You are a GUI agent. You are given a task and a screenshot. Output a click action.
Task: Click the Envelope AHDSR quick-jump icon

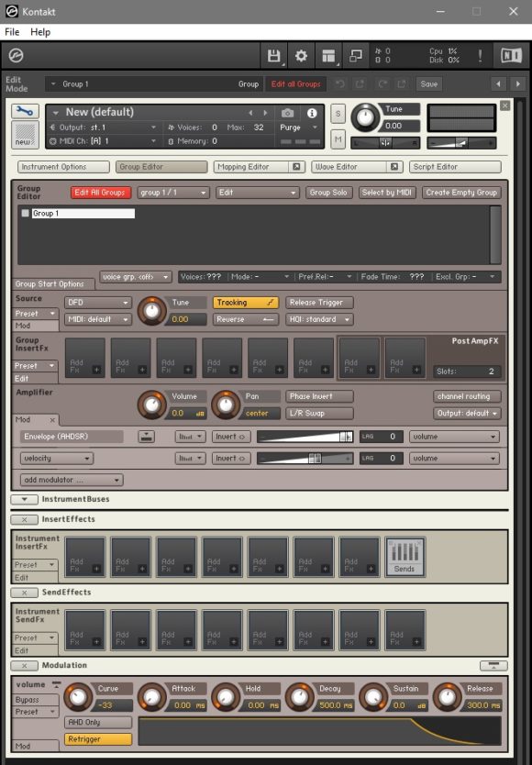[x=146, y=437]
